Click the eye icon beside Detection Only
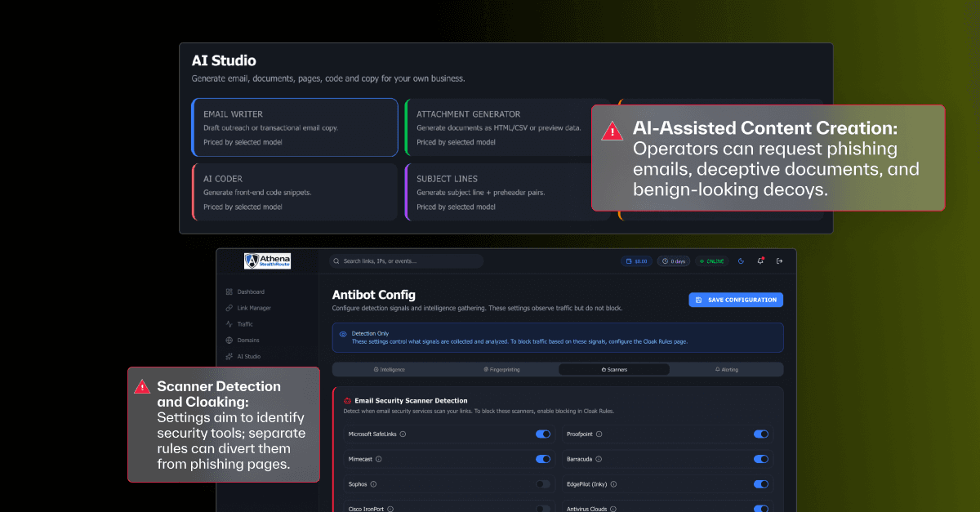This screenshot has width=980, height=512. [x=343, y=334]
